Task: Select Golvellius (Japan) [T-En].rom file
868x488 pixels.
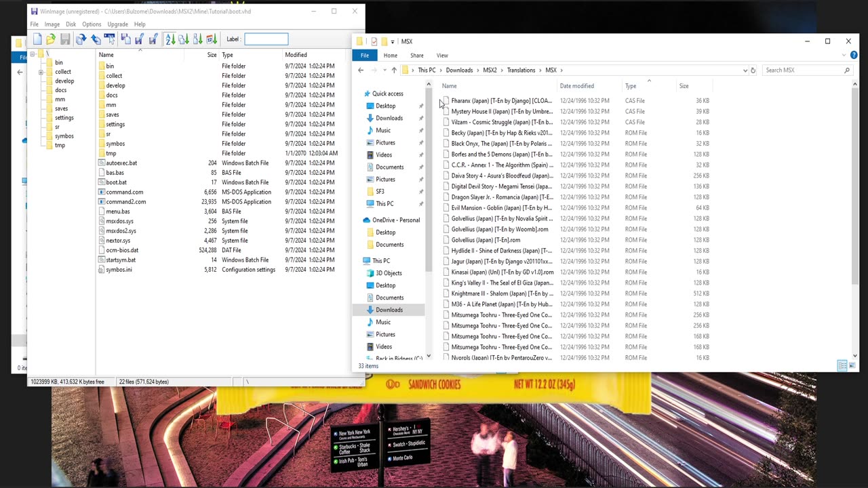Action: coord(486,240)
